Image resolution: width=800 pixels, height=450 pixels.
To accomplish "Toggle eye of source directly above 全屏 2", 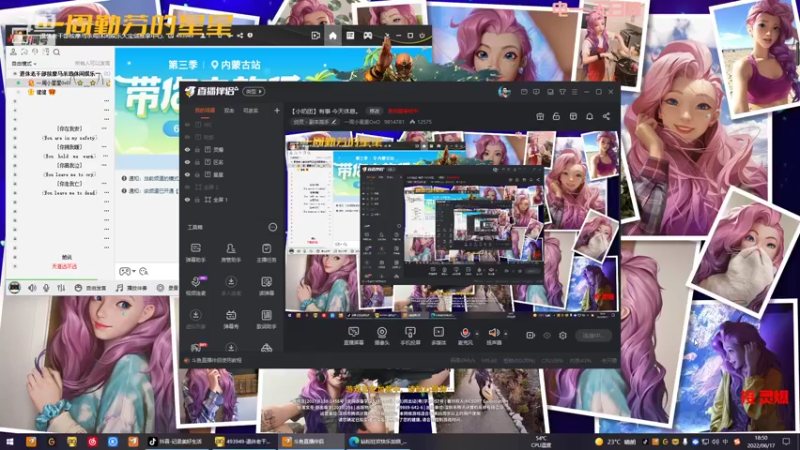I will pyautogui.click(x=187, y=174).
